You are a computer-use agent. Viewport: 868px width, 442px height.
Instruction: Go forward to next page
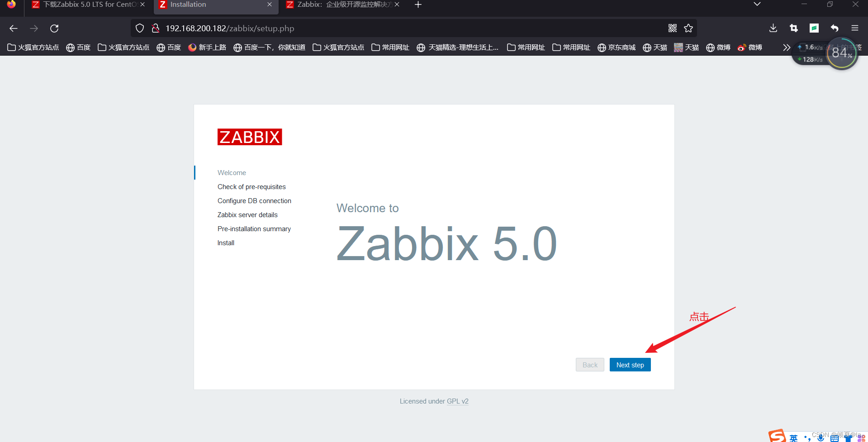coord(34,28)
